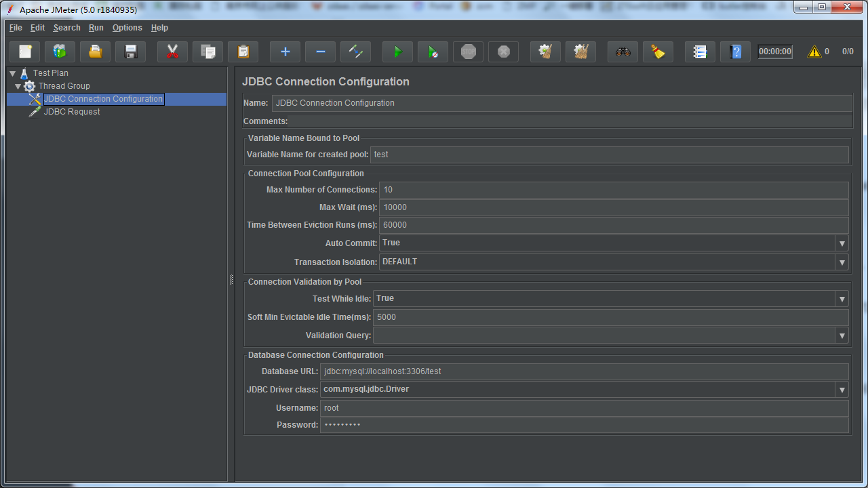Click the Cut scissors icon
868x488 pixels.
(172, 52)
